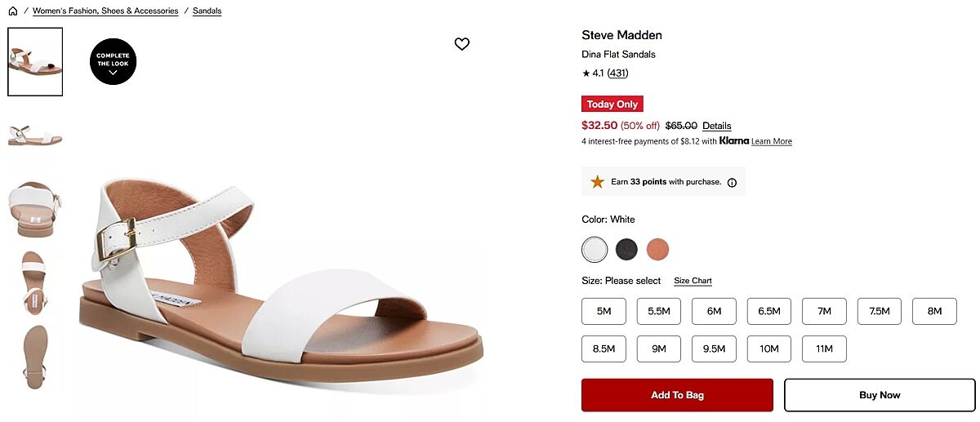Click the star rating icon
This screenshot has height=422, width=980.
(586, 73)
